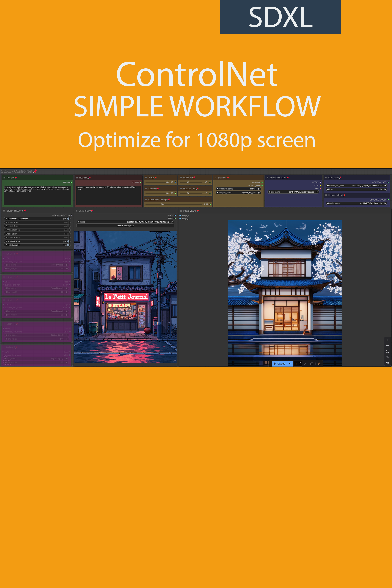Toggle link visibility eye icon
Viewport: 392px width, 588px height.
(388, 363)
